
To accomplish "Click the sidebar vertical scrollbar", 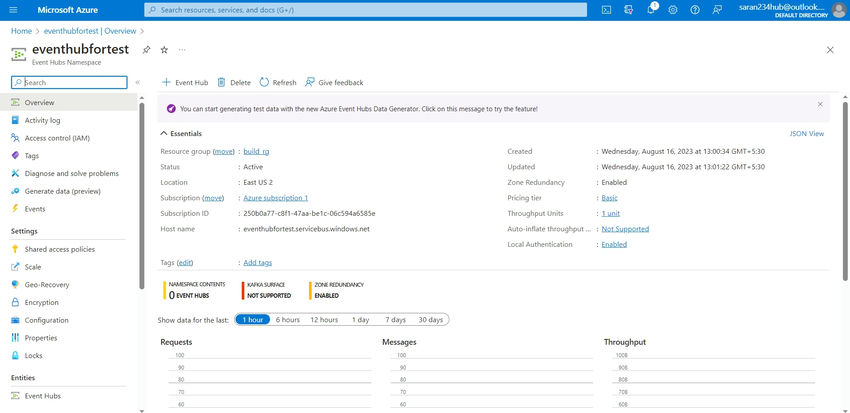I will coord(141,195).
